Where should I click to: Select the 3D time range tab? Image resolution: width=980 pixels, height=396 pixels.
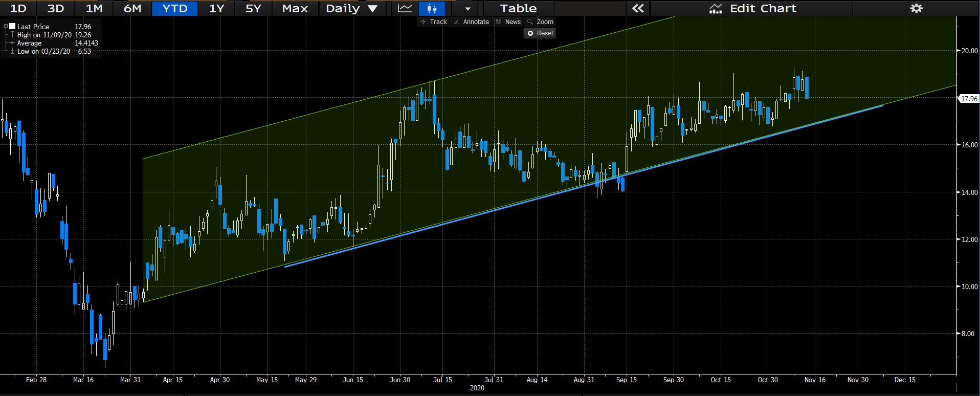tap(56, 8)
